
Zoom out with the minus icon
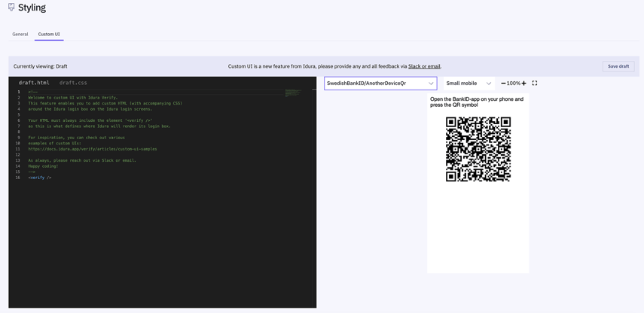pyautogui.click(x=503, y=84)
